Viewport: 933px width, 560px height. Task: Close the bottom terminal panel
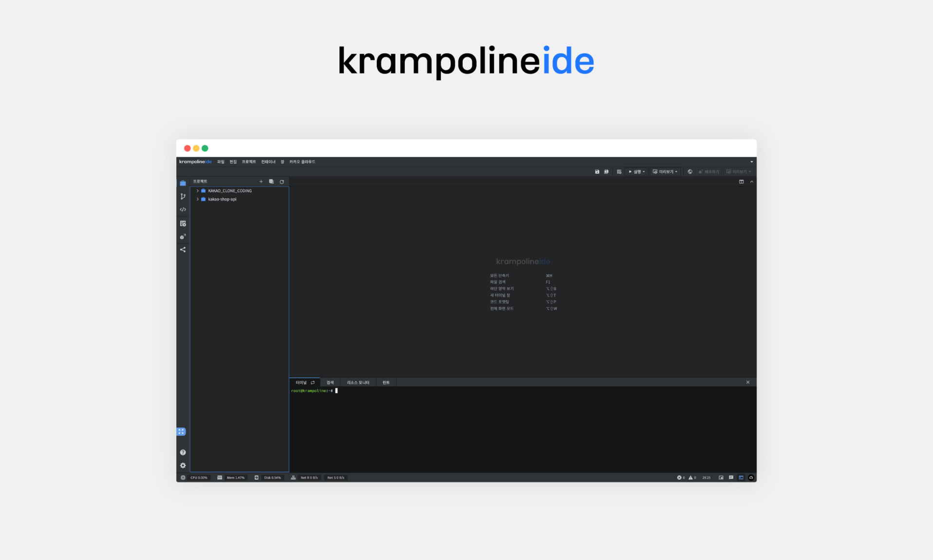(747, 382)
